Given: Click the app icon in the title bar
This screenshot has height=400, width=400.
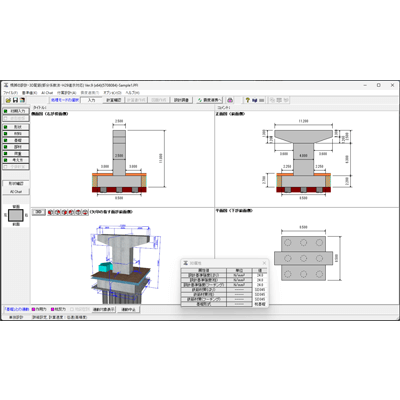Looking at the screenshot, I should [6, 85].
